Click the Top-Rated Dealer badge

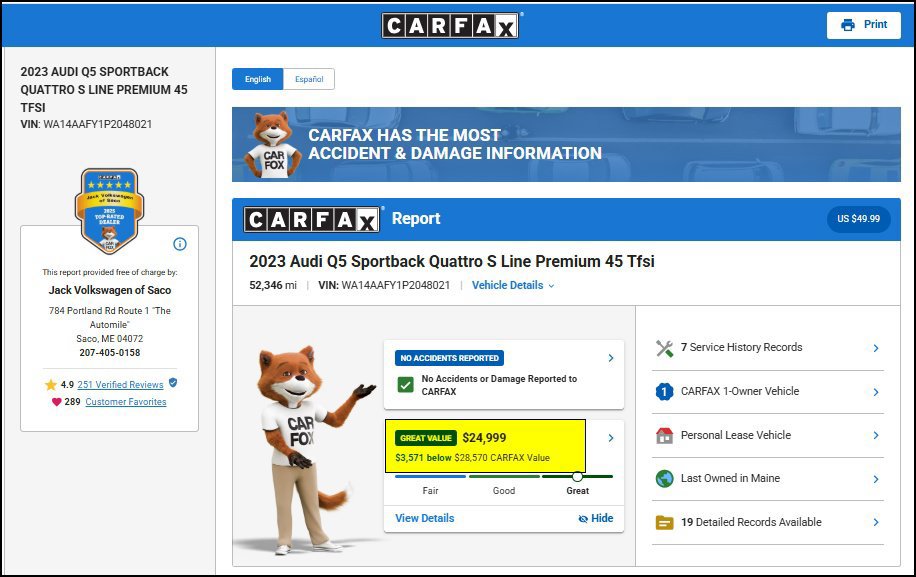click(109, 211)
